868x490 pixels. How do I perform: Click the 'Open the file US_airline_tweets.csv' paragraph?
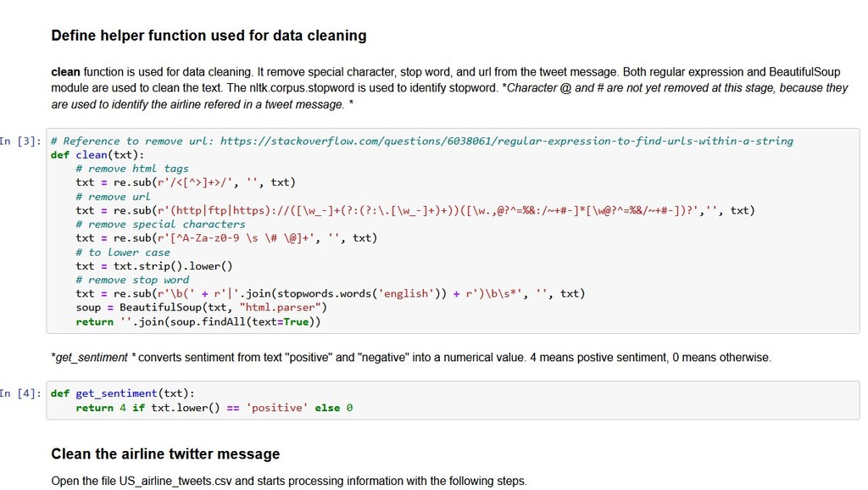point(289,482)
